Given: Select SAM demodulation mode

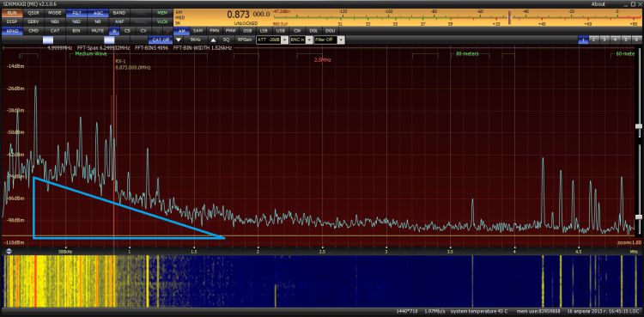Looking at the screenshot, I should tap(198, 30).
